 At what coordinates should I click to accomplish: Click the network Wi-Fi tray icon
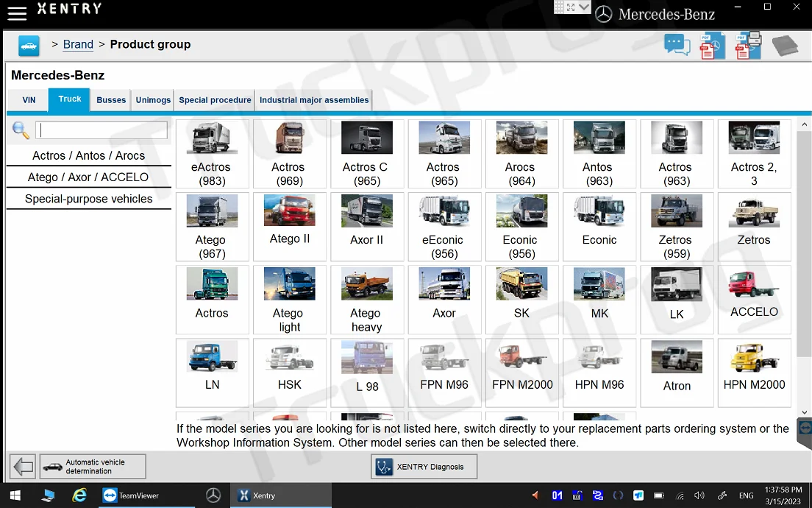click(680, 495)
